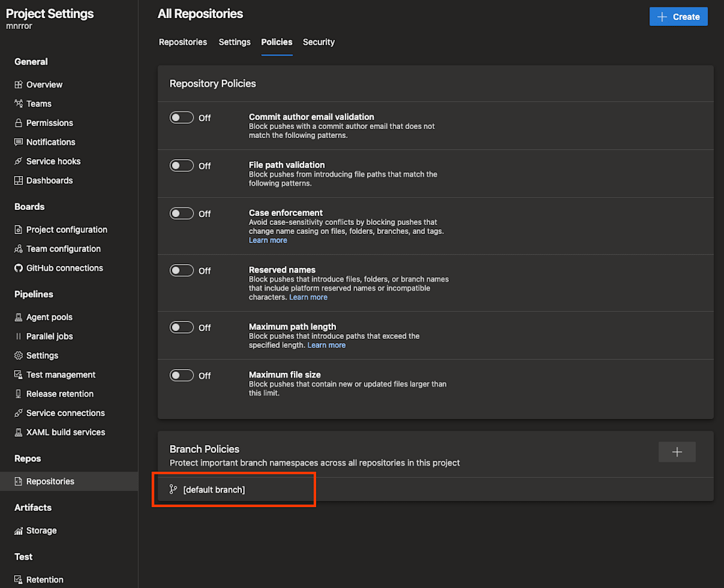Click the Create button
The height and width of the screenshot is (588, 724).
click(x=679, y=16)
